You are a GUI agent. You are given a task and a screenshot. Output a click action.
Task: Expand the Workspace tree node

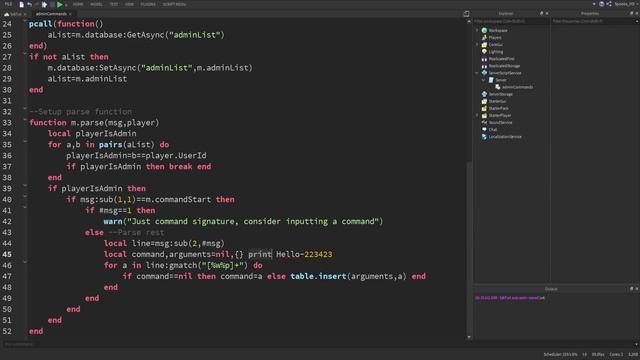point(477,30)
